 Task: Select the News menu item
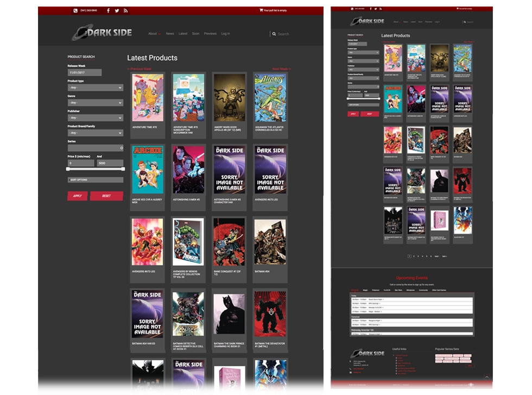(169, 33)
